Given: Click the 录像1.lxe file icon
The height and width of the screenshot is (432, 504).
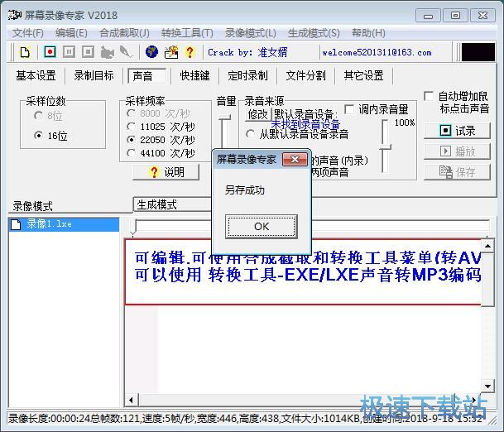Looking at the screenshot, I should pos(16,224).
